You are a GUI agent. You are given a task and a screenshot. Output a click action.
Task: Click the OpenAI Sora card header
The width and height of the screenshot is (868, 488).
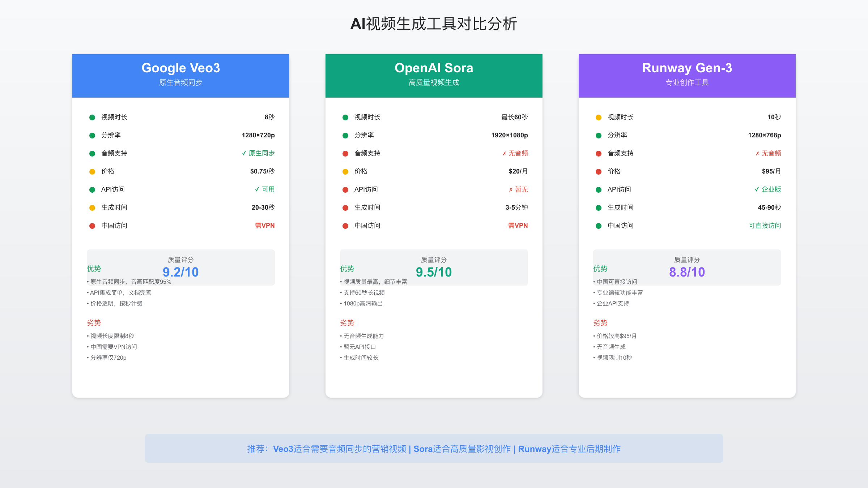pos(434,76)
